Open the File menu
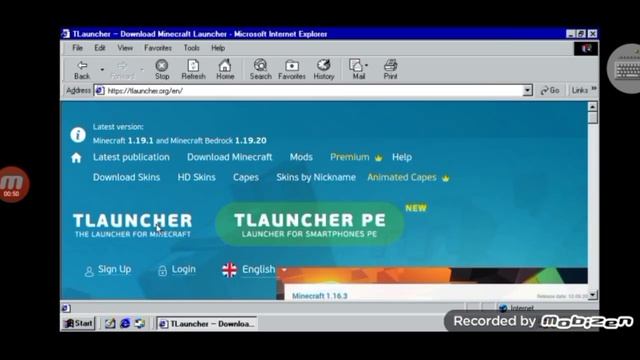Screen dimensions: 640x360 (x=77, y=48)
